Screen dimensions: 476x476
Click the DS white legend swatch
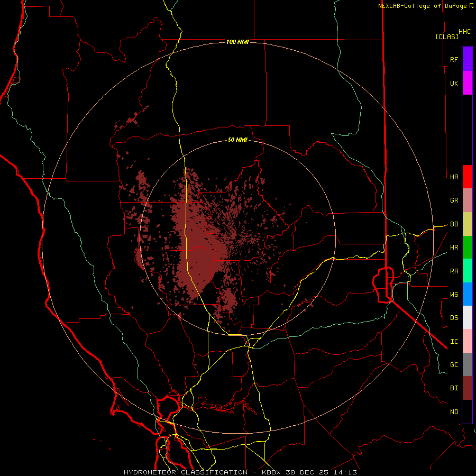(467, 317)
